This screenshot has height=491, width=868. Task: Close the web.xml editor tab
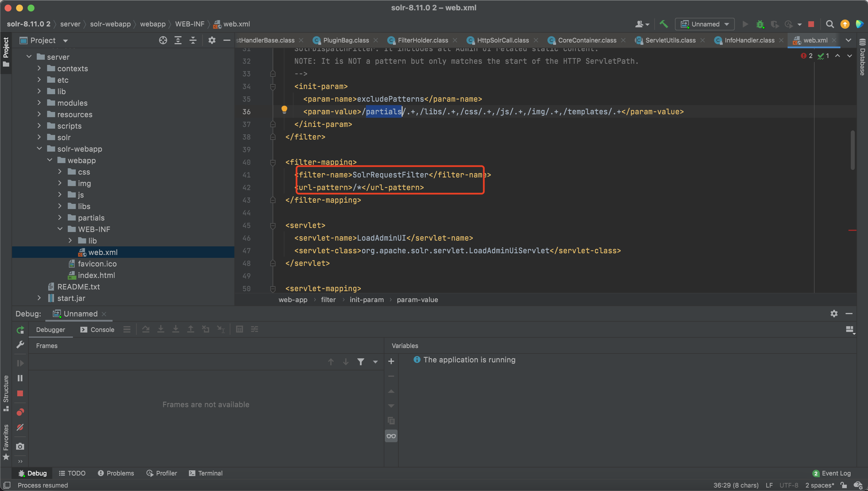(x=834, y=40)
